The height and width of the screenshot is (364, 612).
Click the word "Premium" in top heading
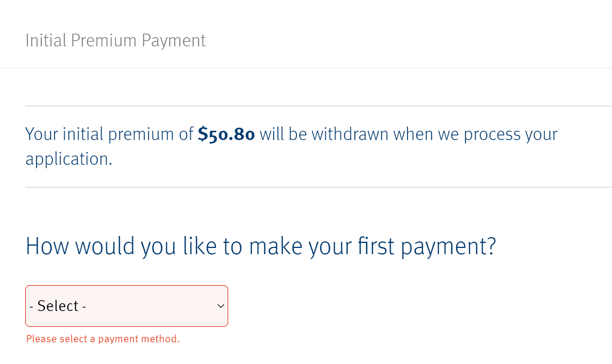104,41
